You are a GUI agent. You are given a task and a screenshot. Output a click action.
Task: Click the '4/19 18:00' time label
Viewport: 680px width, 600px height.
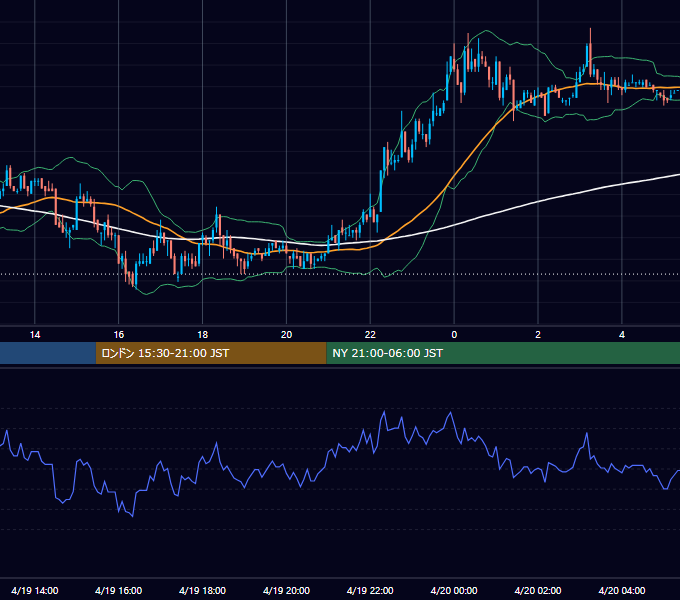(203, 590)
